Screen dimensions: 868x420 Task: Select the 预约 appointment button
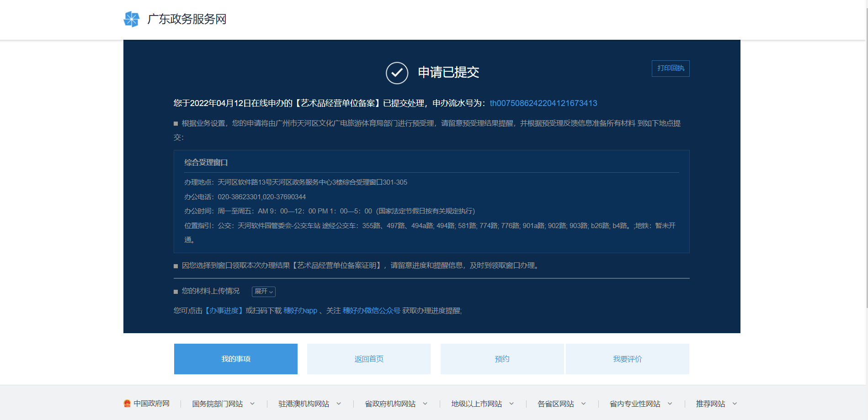pyautogui.click(x=502, y=359)
